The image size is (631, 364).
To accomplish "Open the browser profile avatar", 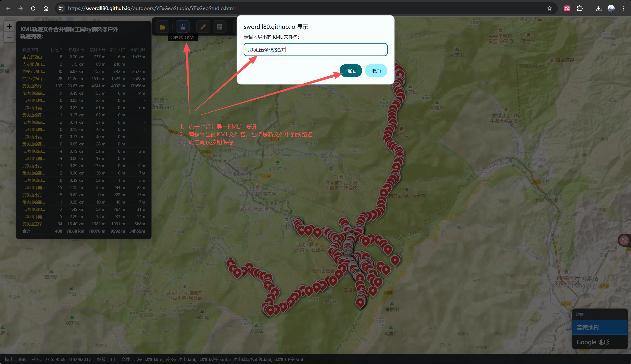I will click(611, 8).
